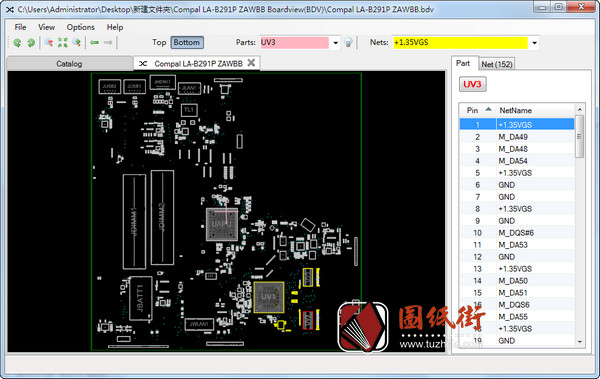Sort by the Pin column header
The image size is (600, 379).
477,110
